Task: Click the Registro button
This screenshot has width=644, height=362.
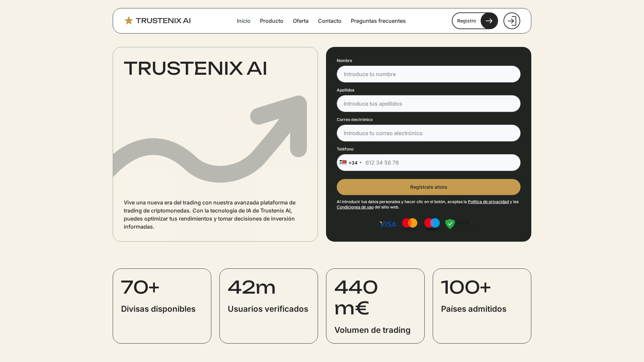Action: (x=475, y=21)
